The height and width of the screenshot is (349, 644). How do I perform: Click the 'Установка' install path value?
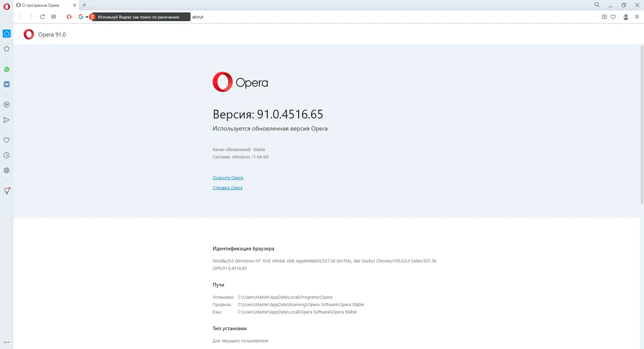pos(285,297)
